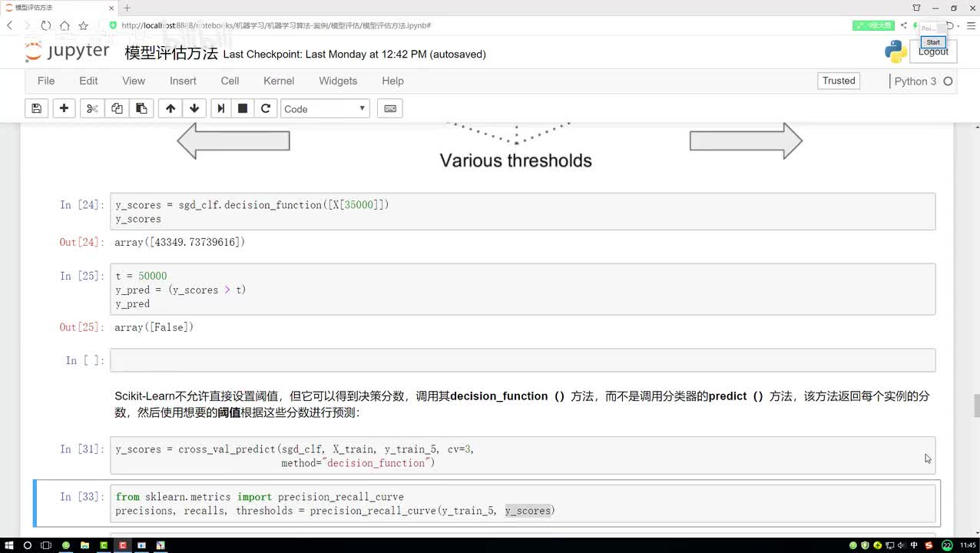Click the Logout button
The width and height of the screenshot is (980, 553).
(x=933, y=51)
